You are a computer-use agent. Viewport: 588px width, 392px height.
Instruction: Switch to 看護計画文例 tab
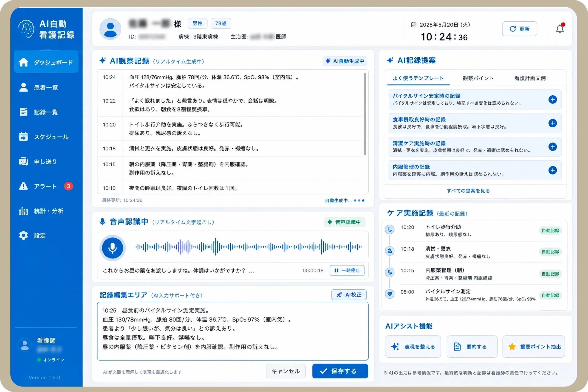pyautogui.click(x=530, y=78)
